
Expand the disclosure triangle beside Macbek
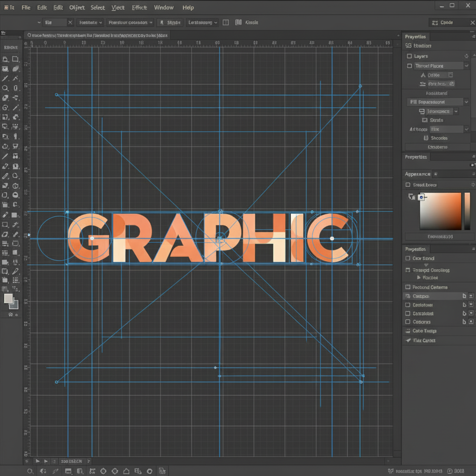(418, 278)
